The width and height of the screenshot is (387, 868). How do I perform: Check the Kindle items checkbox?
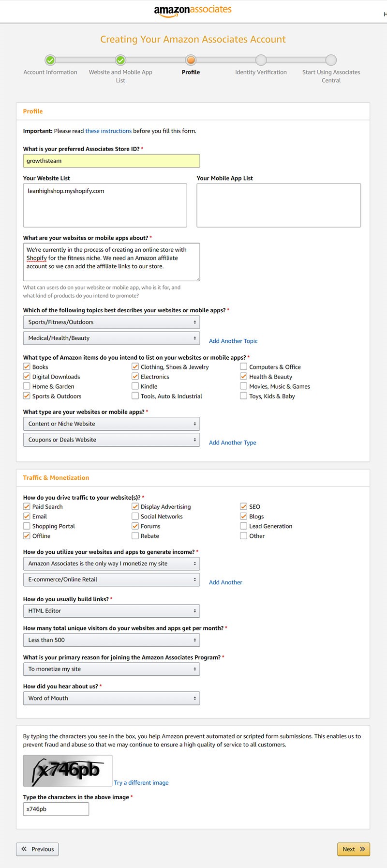click(135, 386)
